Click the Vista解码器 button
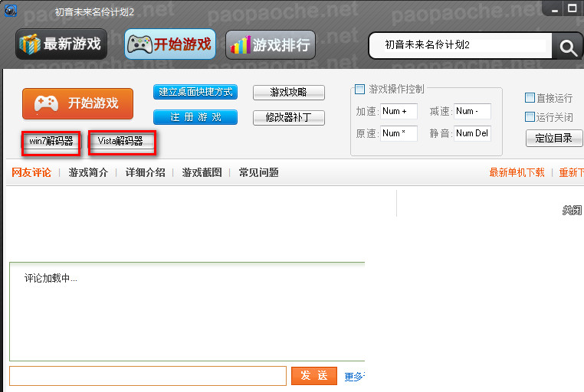Viewport: 584px width, 392px height. [x=121, y=142]
